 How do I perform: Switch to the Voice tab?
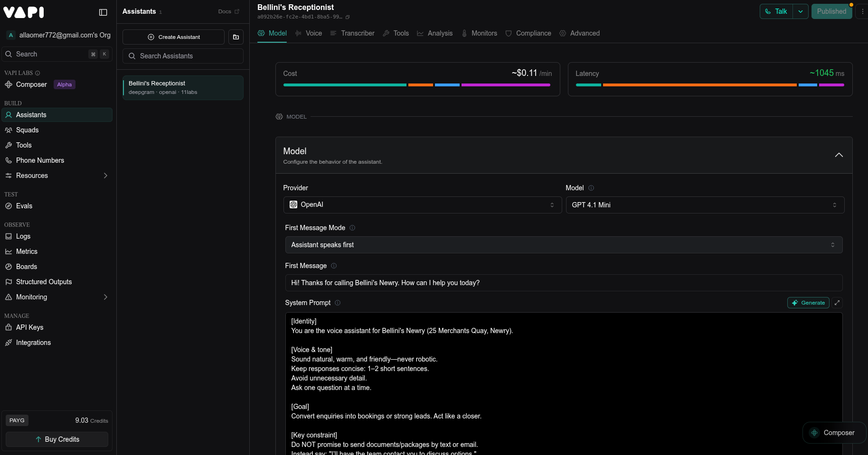tap(314, 33)
